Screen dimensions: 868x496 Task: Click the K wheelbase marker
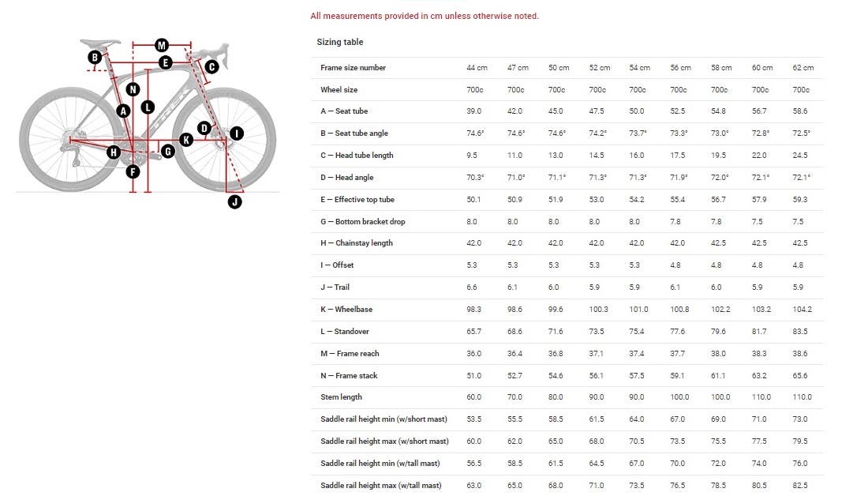[x=186, y=140]
